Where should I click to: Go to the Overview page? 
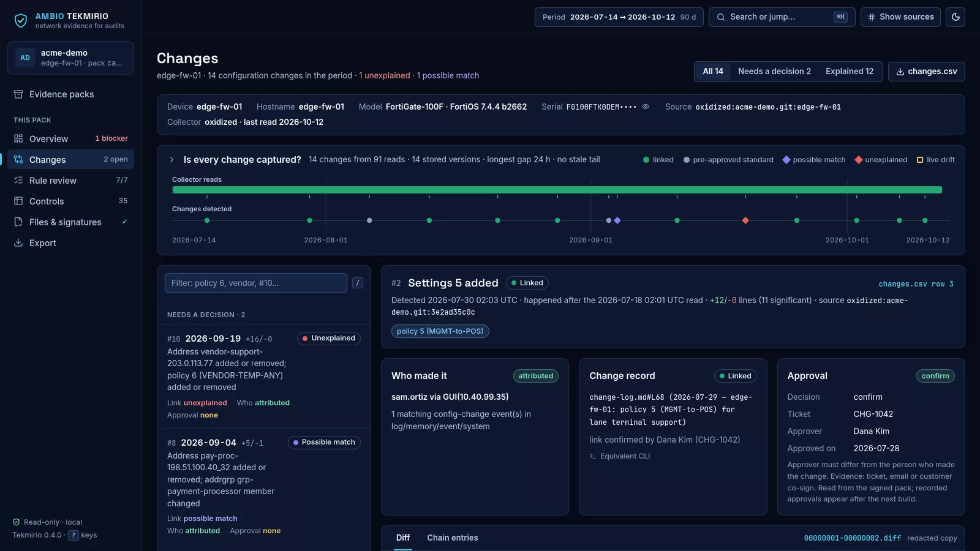click(x=70, y=139)
